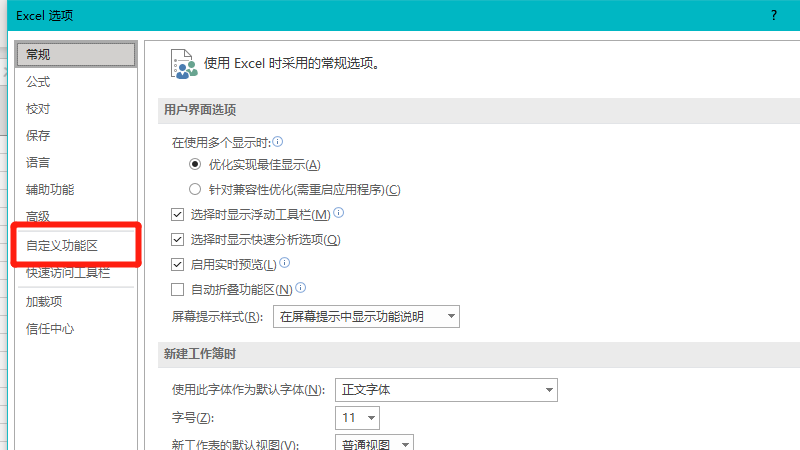The image size is (800, 450).
Task: Switch to the 公式 options category
Action: pyautogui.click(x=38, y=82)
